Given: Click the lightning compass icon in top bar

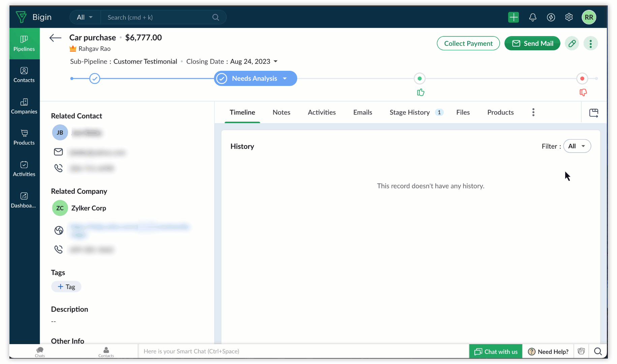Looking at the screenshot, I should click(551, 17).
